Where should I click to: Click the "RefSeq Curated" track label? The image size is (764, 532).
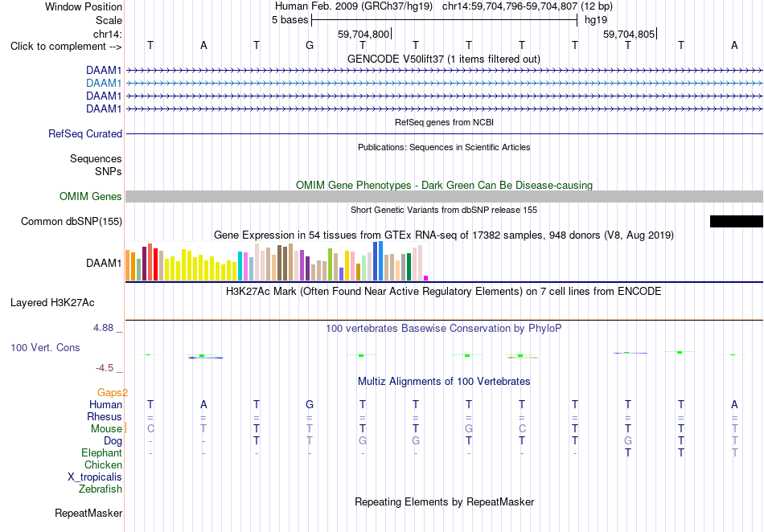(85, 133)
